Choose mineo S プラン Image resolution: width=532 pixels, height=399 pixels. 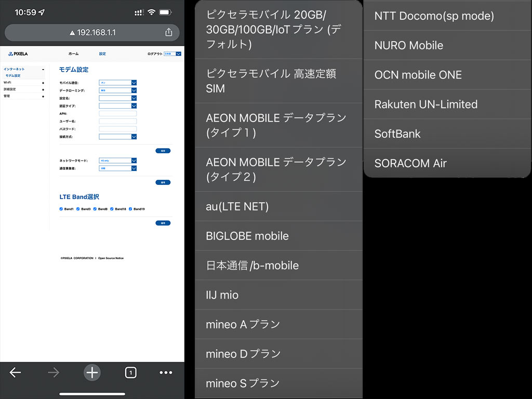(x=278, y=383)
